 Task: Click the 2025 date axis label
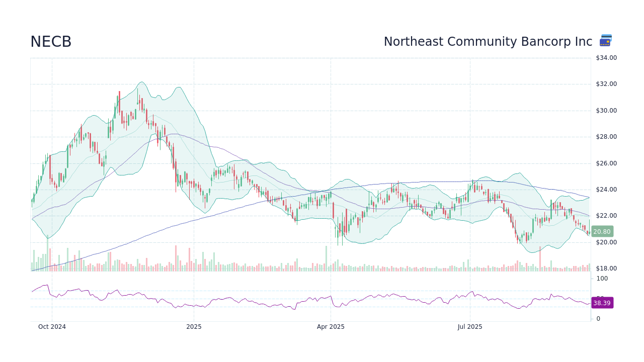click(x=194, y=327)
